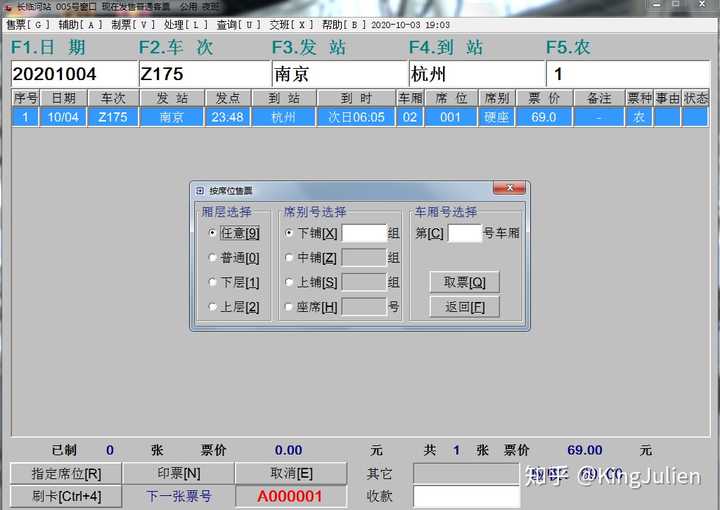Click the carriage number input field
The image size is (720, 510).
(x=465, y=233)
